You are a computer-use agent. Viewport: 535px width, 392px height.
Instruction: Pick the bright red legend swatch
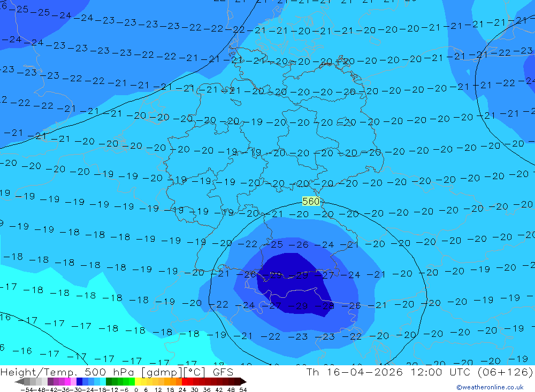[x=185, y=381]
